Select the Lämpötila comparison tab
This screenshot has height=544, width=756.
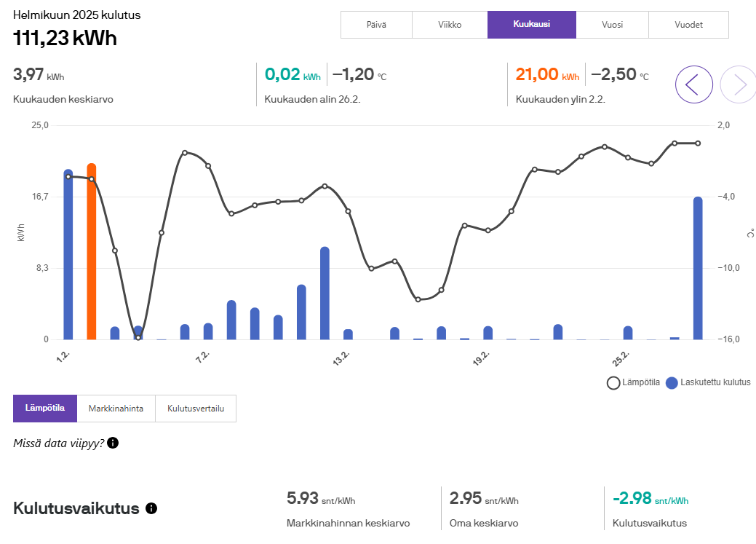point(45,409)
